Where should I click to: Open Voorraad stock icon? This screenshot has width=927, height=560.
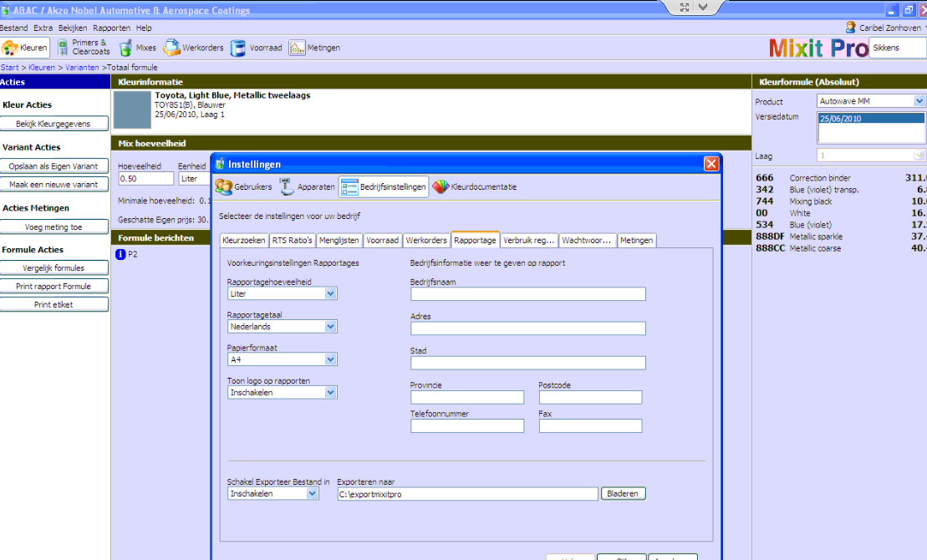[x=237, y=48]
